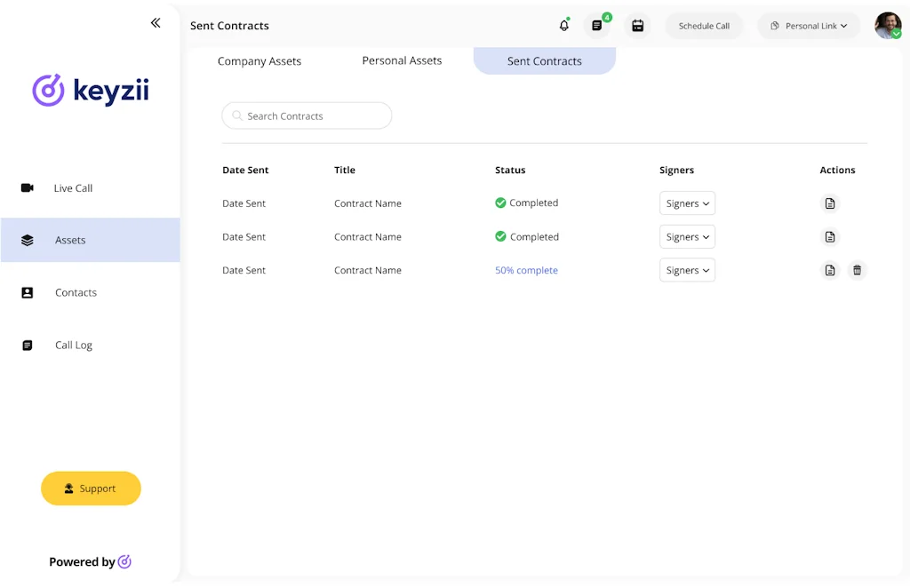Open the notifications bell
The image size is (910, 588).
tap(563, 26)
